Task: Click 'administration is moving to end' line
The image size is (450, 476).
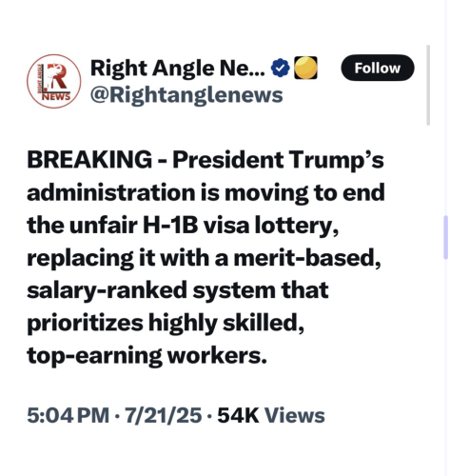Action: [205, 193]
